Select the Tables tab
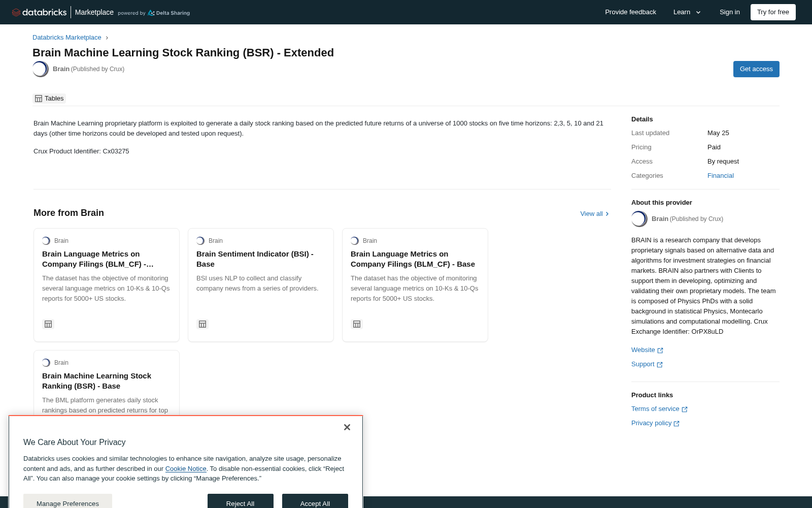This screenshot has height=508, width=812. (x=49, y=99)
